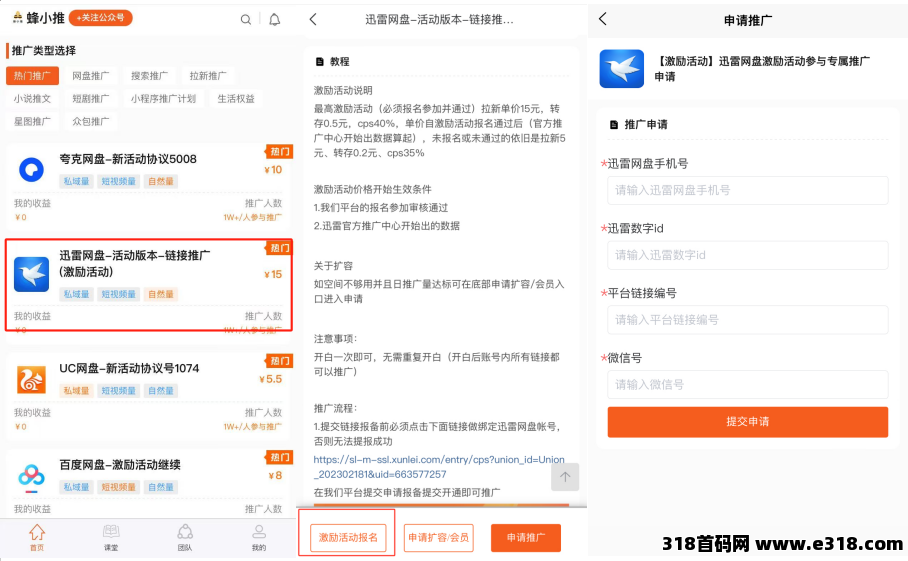908x561 pixels.
Task: Tap the 激励活动报名 button
Action: (347, 538)
